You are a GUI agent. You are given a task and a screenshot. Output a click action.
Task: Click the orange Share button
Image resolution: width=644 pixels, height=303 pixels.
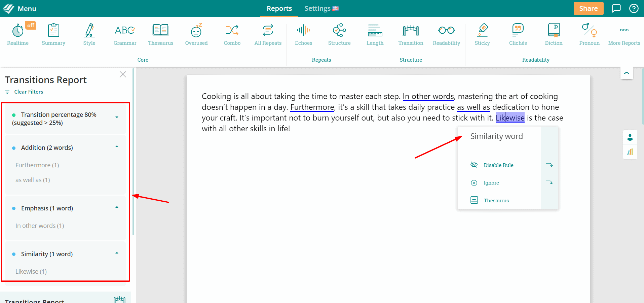click(x=589, y=8)
